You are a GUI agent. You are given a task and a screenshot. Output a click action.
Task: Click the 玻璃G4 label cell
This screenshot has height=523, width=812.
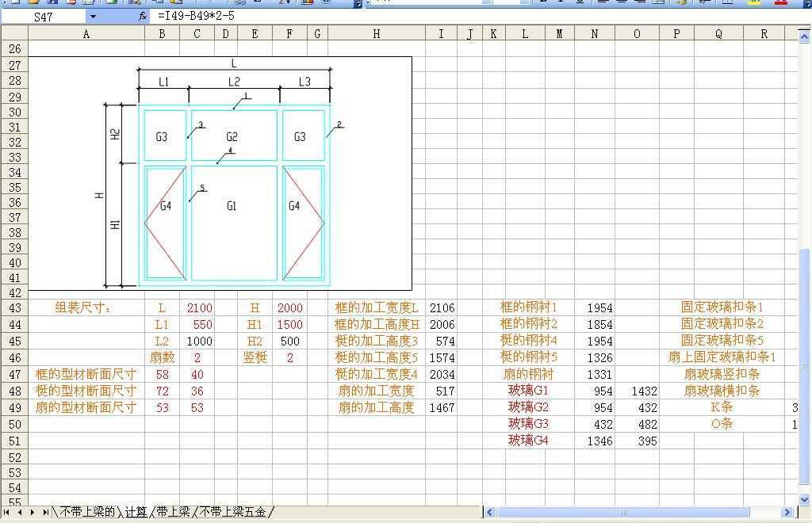[528, 441]
